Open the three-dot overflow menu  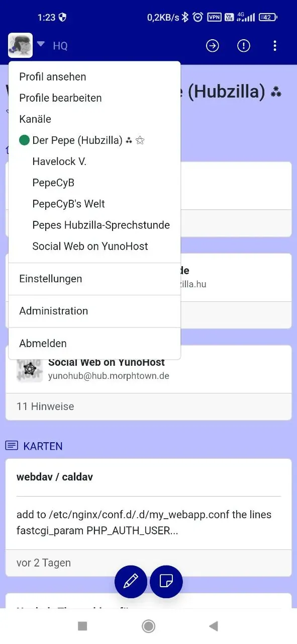coord(275,46)
